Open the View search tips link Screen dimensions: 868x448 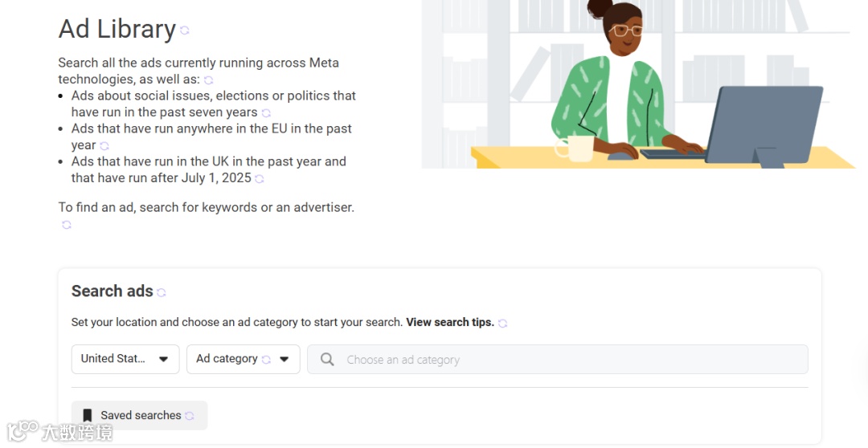pos(450,323)
